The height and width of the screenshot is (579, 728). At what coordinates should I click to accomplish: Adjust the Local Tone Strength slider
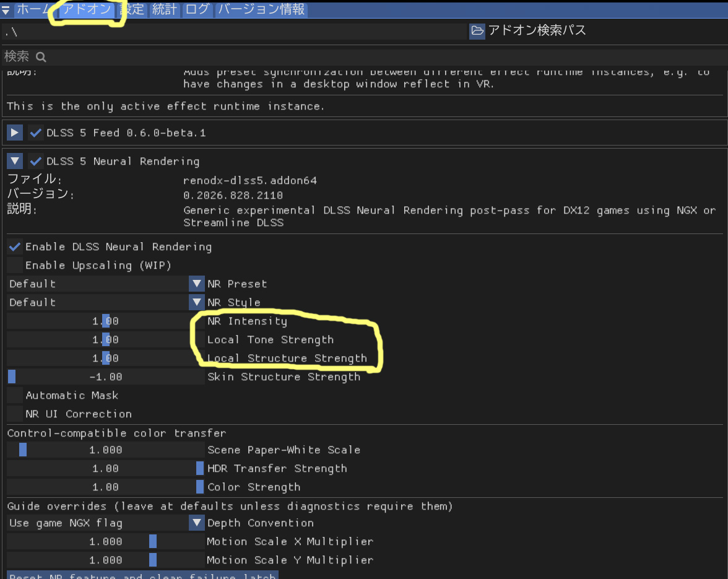tap(106, 339)
